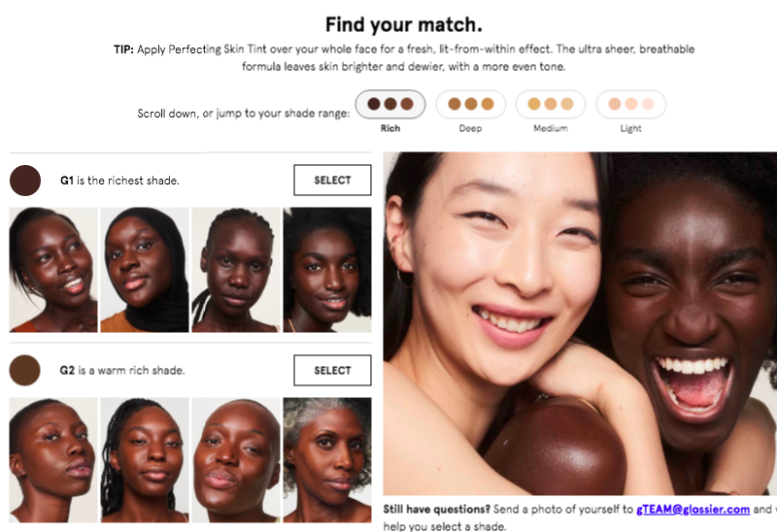Jump to the Medium shade range
Screen dimensions: 777x532
point(551,104)
